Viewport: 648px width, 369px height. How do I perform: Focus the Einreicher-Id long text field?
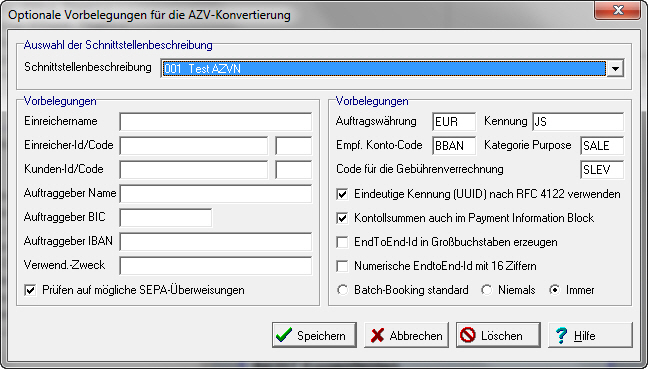click(194, 146)
